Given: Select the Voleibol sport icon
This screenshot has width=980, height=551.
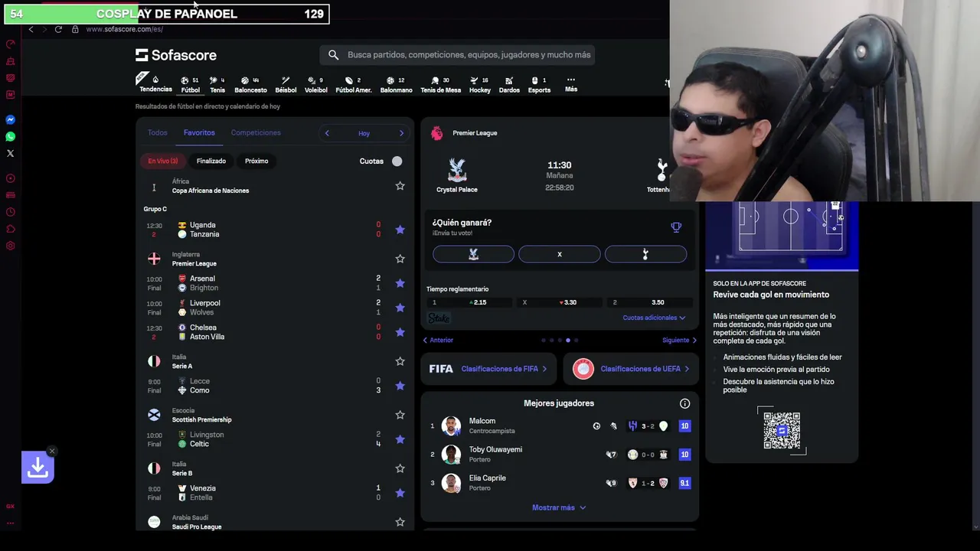Looking at the screenshot, I should pos(315,85).
